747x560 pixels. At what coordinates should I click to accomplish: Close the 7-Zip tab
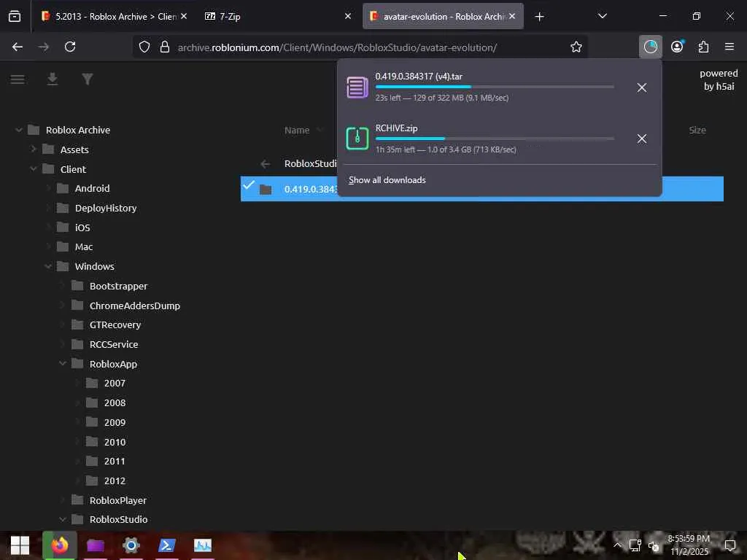point(348,16)
